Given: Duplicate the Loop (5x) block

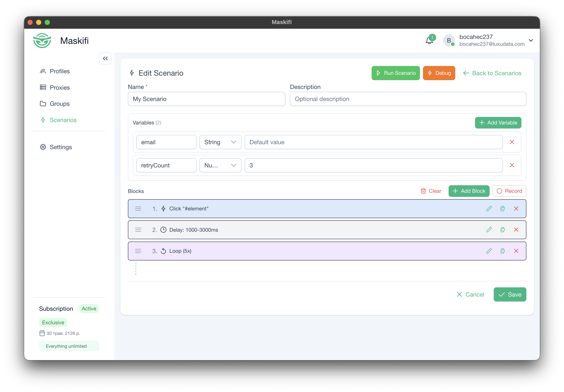Looking at the screenshot, I should (x=503, y=251).
